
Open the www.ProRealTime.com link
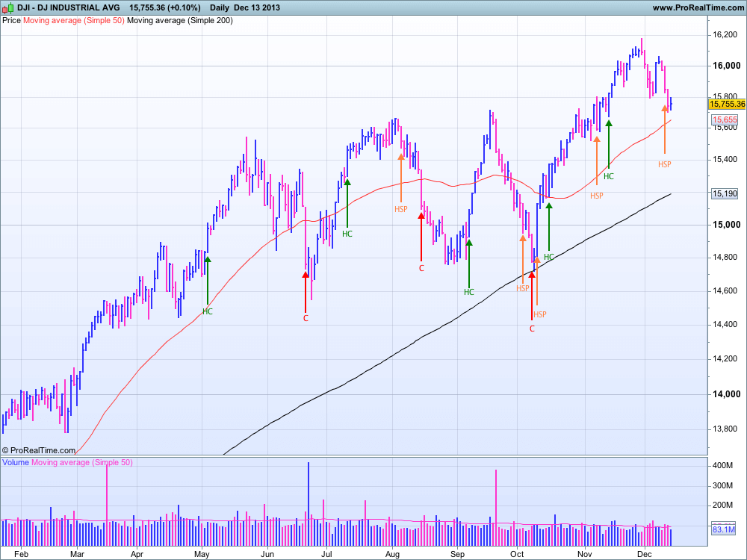[698, 7]
